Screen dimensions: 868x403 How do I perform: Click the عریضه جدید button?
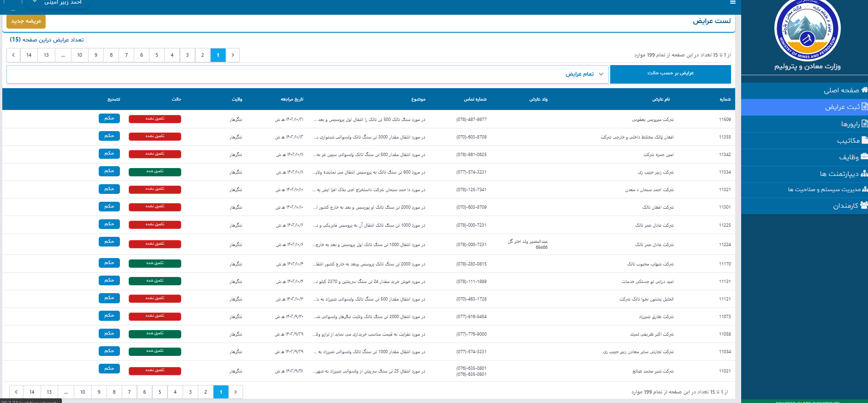pyautogui.click(x=26, y=21)
